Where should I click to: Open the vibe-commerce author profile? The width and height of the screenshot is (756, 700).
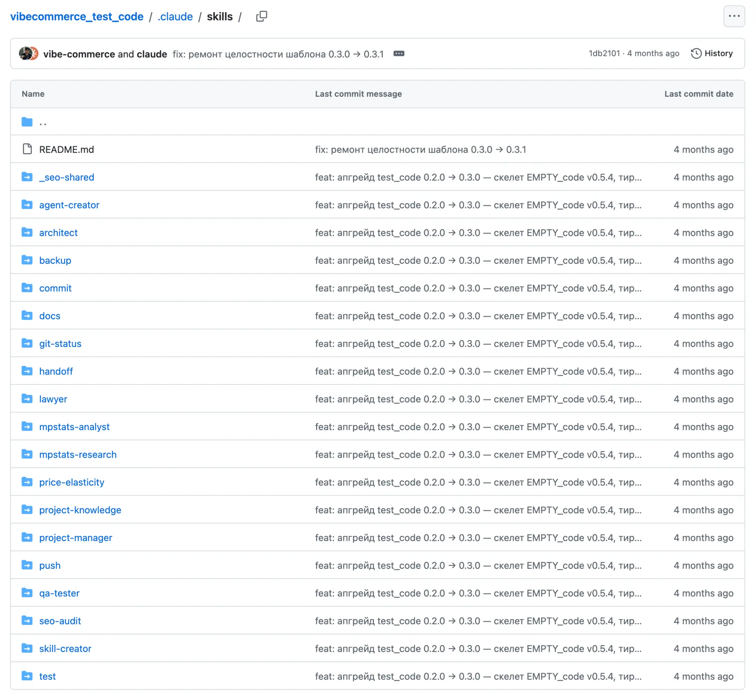[79, 54]
